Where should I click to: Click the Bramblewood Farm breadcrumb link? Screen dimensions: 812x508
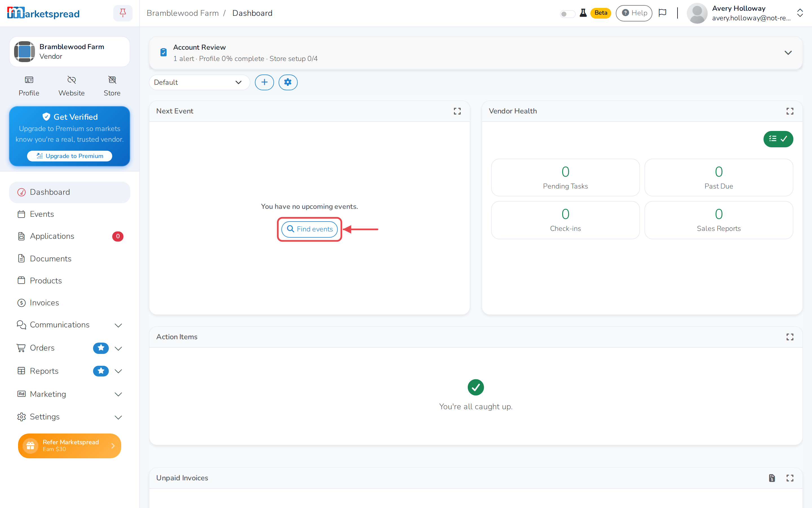pos(182,13)
